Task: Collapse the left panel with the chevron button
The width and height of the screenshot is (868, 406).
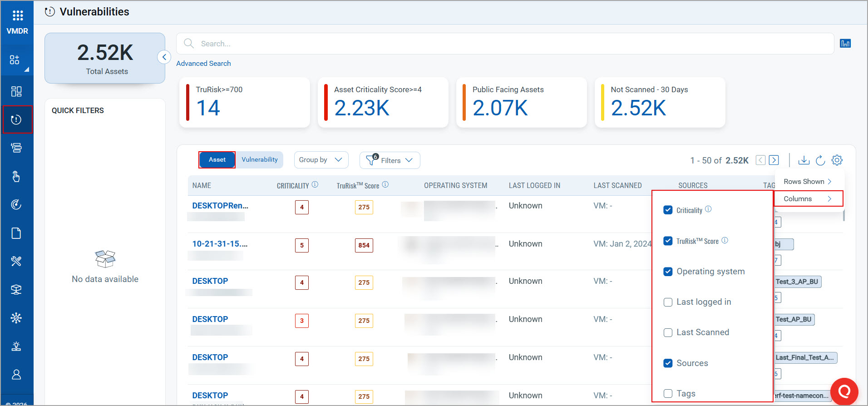Action: click(x=164, y=57)
